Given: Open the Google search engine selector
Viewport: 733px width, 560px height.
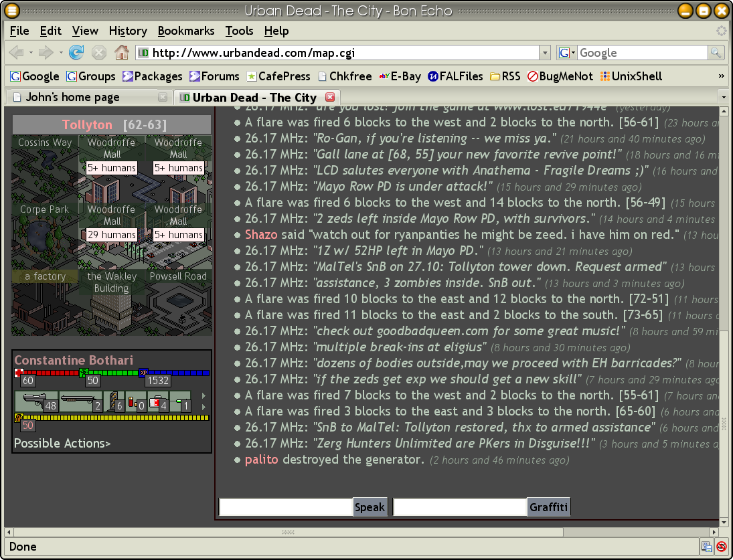Looking at the screenshot, I should (x=567, y=53).
